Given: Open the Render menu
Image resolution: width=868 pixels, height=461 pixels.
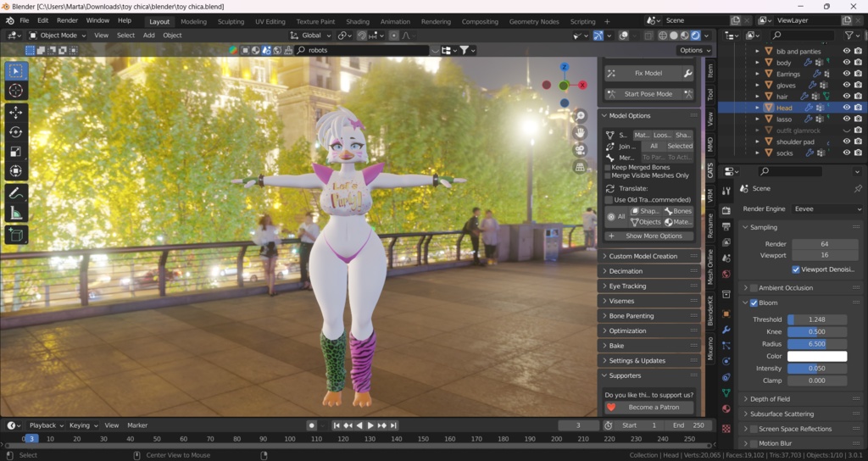Looking at the screenshot, I should tap(67, 20).
